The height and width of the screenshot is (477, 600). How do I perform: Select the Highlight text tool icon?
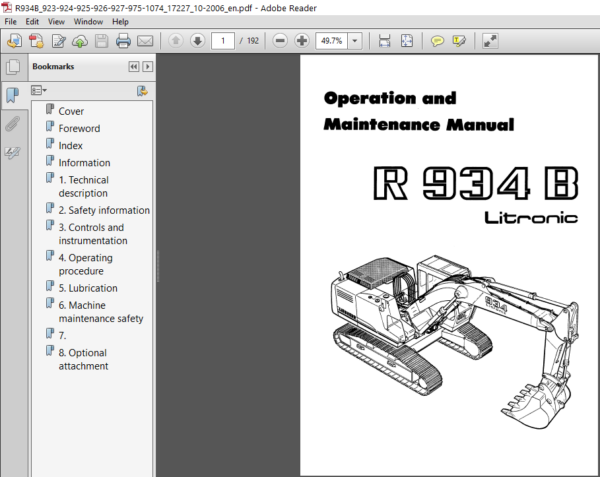tap(459, 41)
